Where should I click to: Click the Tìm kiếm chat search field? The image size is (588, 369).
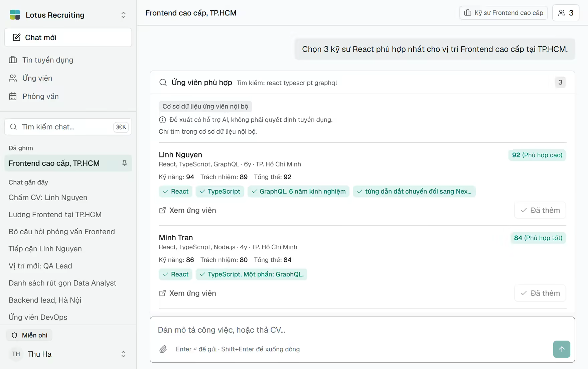coord(68,127)
